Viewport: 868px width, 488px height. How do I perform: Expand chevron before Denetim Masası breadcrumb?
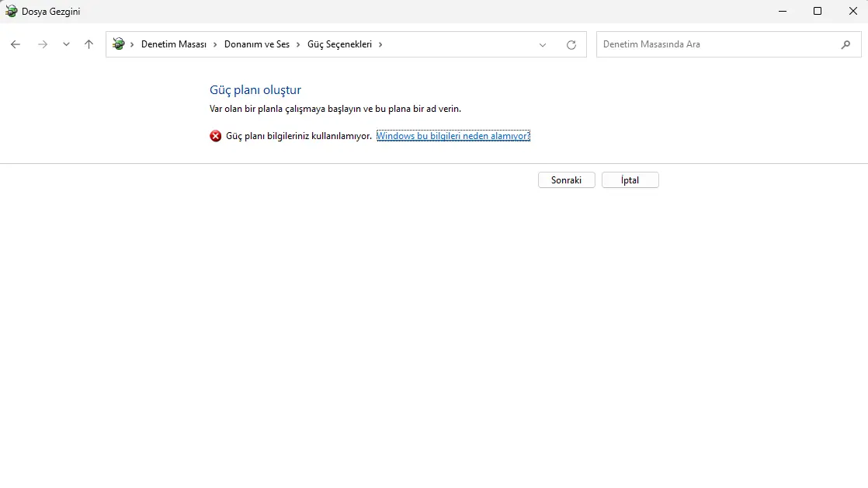pyautogui.click(x=132, y=44)
